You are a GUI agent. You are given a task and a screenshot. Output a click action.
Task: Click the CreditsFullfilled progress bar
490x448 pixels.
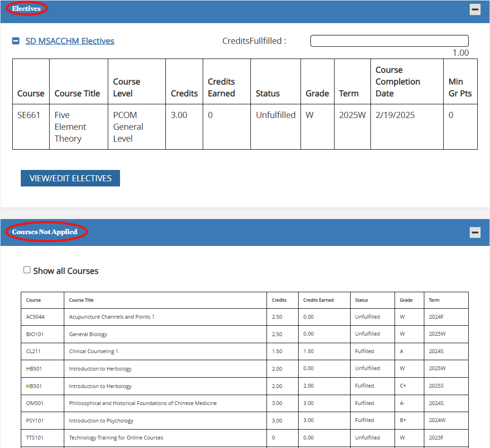coord(389,41)
